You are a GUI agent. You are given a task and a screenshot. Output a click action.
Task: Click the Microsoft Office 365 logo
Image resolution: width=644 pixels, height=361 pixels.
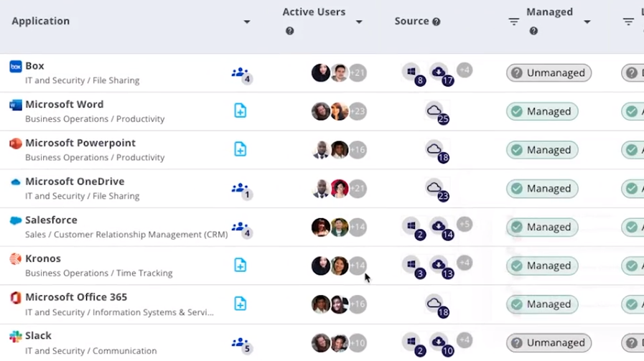point(16,297)
